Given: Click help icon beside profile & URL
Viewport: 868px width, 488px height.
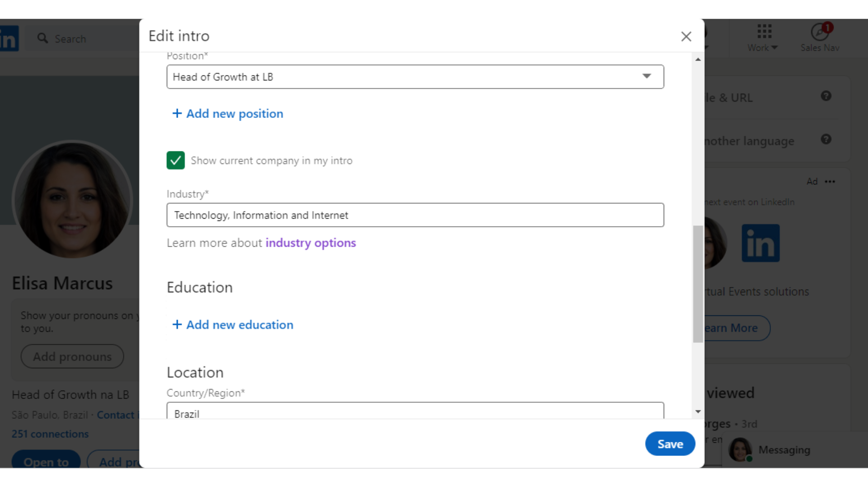Looking at the screenshot, I should [826, 96].
